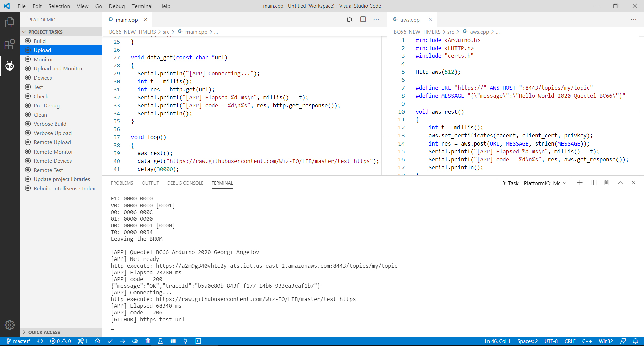Run the Build project task

[x=61, y=41]
